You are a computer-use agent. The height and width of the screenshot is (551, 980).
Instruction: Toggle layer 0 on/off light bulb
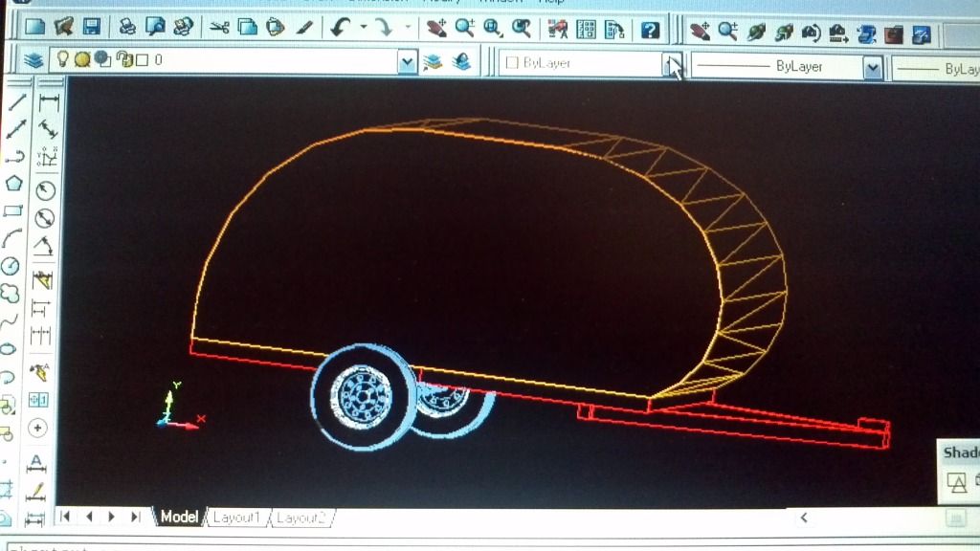tap(62, 58)
